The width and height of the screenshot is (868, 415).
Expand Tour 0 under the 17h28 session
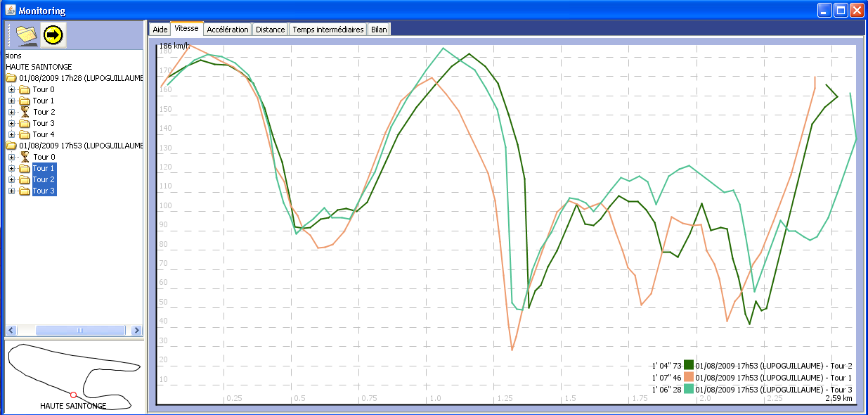12,89
